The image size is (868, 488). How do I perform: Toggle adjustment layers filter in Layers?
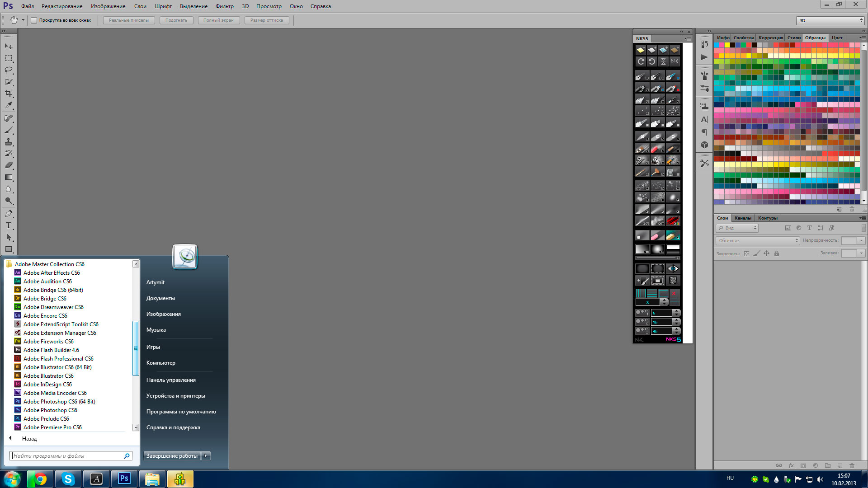coord(799,228)
